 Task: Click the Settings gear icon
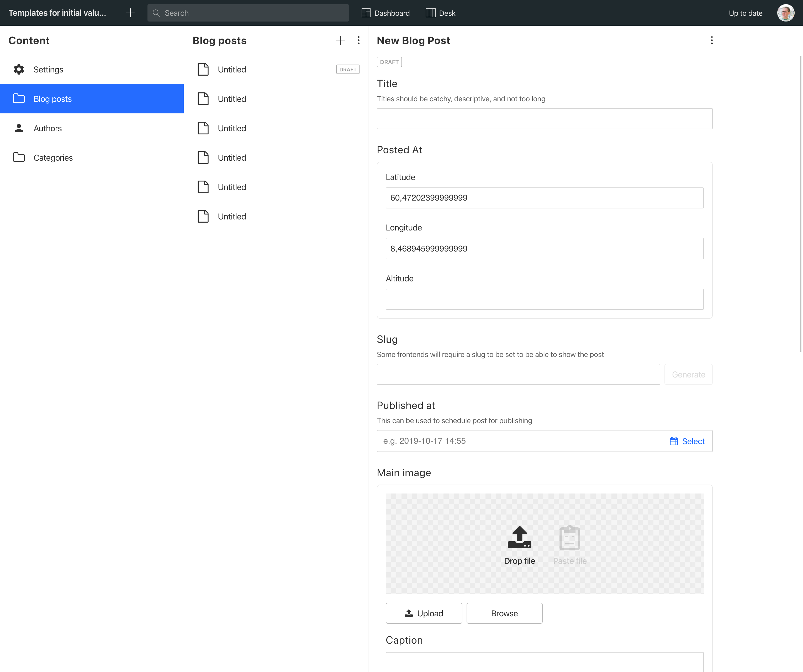[x=19, y=69]
